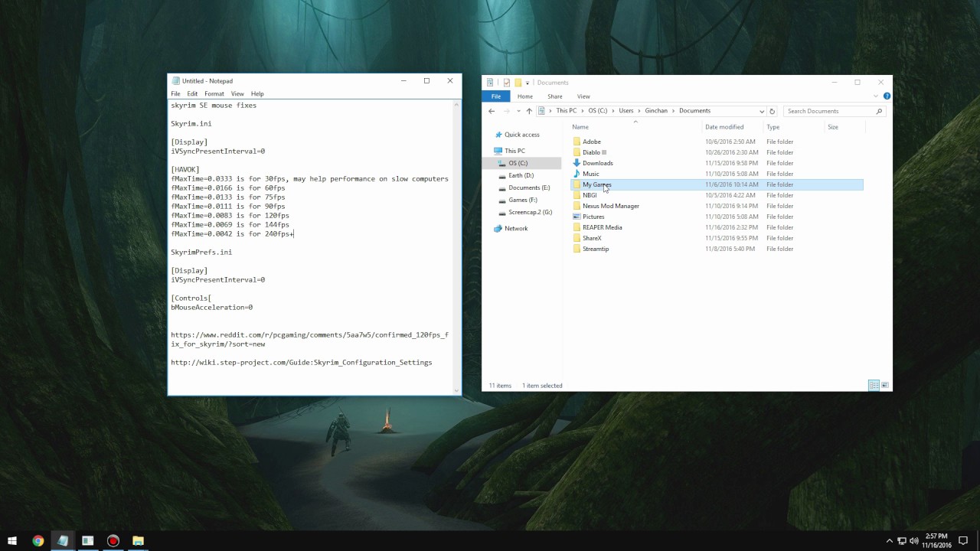Open the network system tray icon
This screenshot has height=551, width=980.
click(901, 541)
